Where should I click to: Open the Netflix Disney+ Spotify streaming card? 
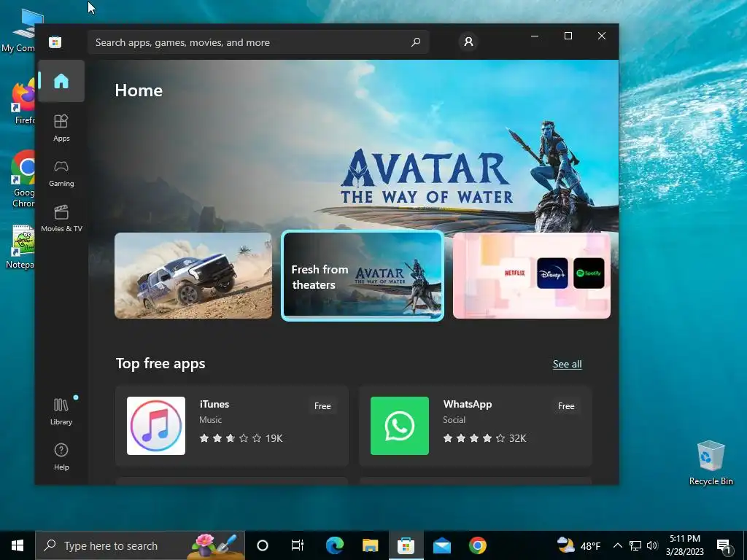532,276
